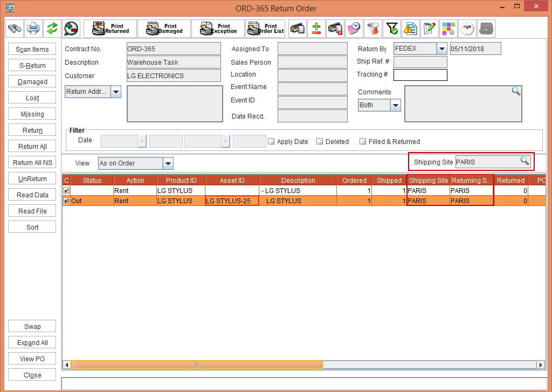Image resolution: width=552 pixels, height=392 pixels.
Task: Click the green plus red minus icon
Action: tap(317, 29)
